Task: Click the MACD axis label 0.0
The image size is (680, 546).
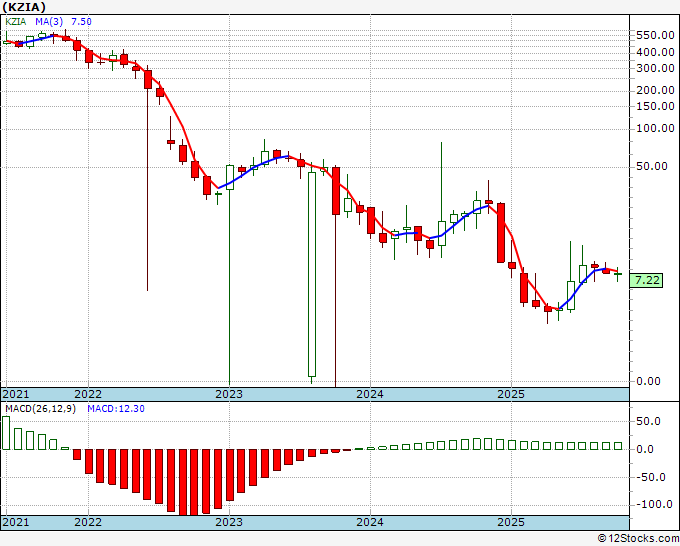Action: [x=645, y=449]
